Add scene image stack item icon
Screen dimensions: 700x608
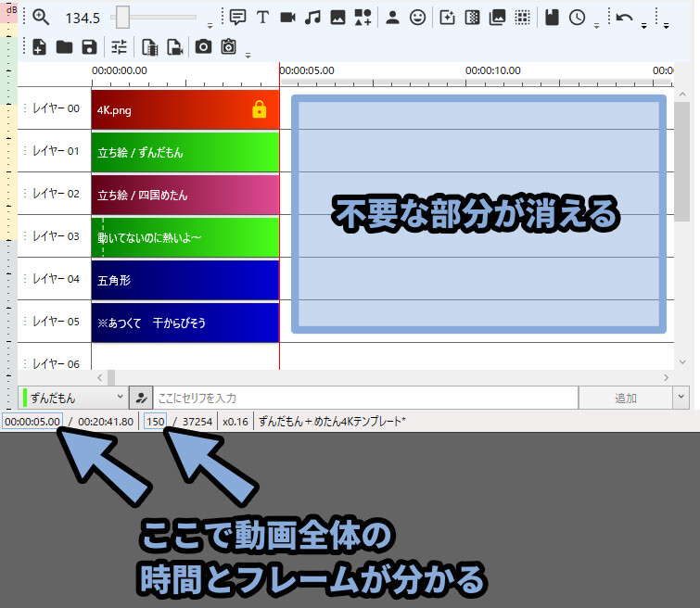(x=497, y=18)
